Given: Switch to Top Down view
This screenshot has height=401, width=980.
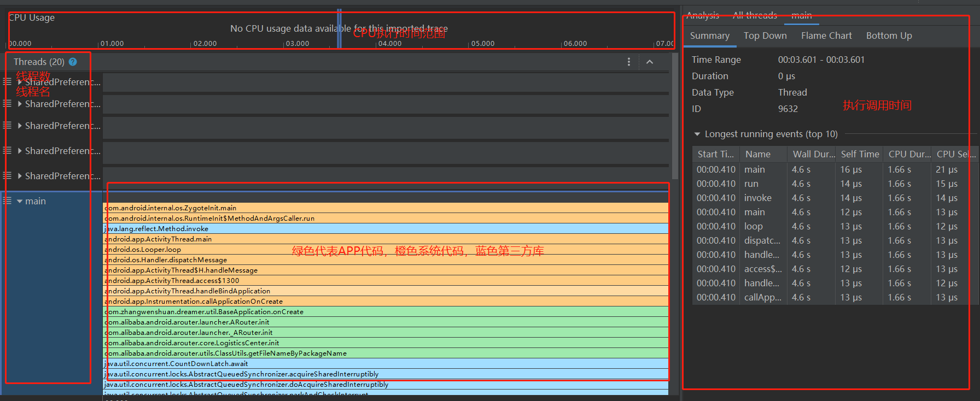Looking at the screenshot, I should [765, 36].
